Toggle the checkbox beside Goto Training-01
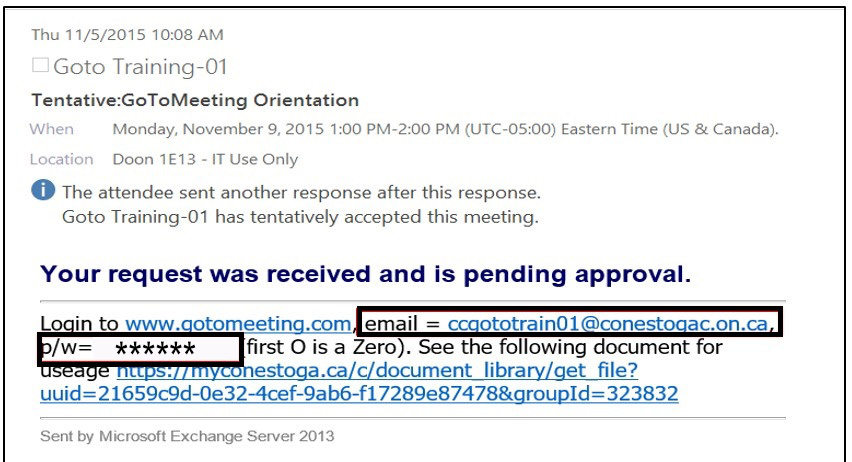This screenshot has height=462, width=852. [x=40, y=65]
